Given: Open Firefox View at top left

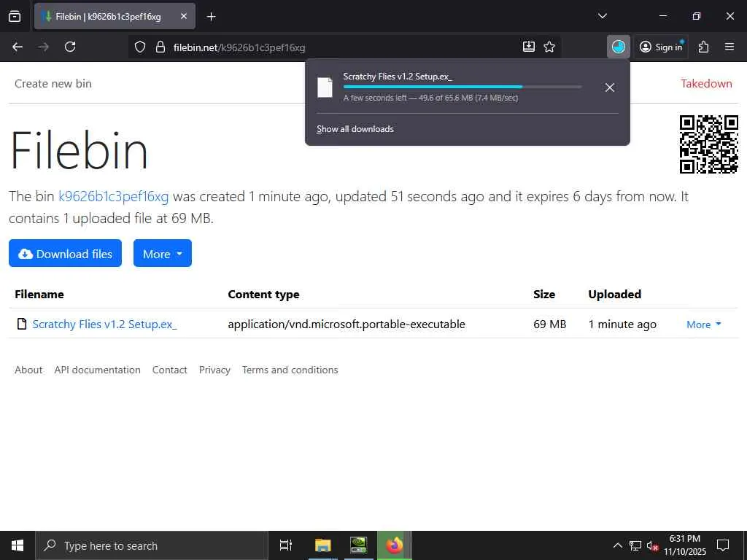Looking at the screenshot, I should click(x=15, y=16).
